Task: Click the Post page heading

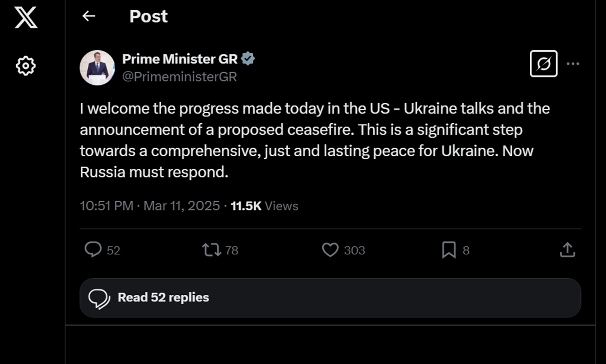Action: pyautogui.click(x=148, y=17)
